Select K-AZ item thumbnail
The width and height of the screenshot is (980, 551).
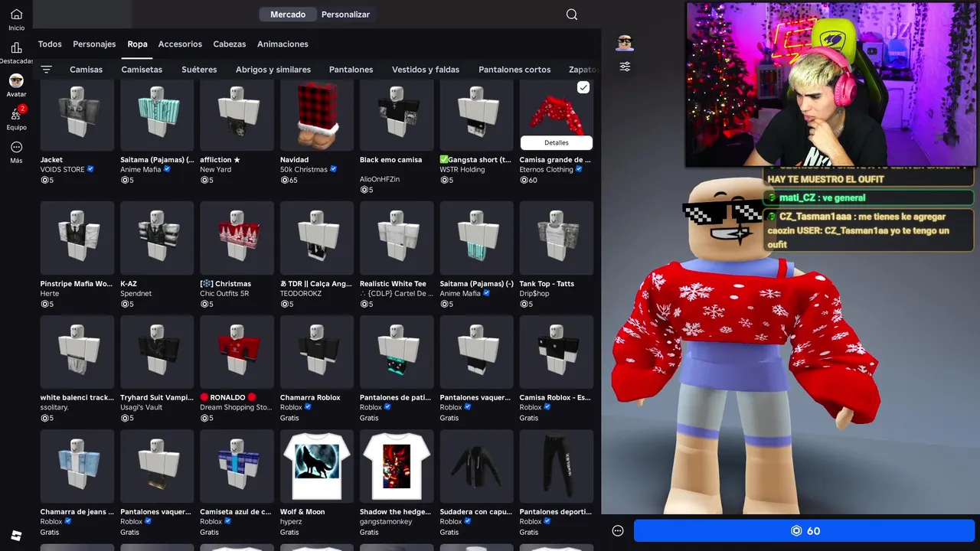click(157, 238)
